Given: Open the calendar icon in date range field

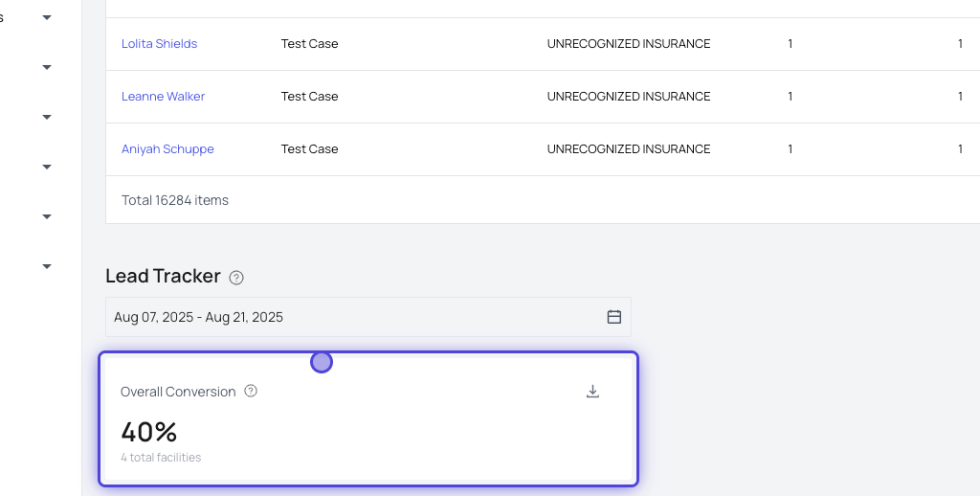Looking at the screenshot, I should [614, 317].
